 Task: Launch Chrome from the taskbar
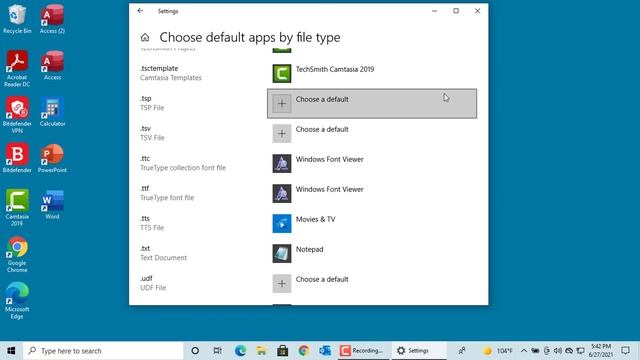[x=304, y=351]
